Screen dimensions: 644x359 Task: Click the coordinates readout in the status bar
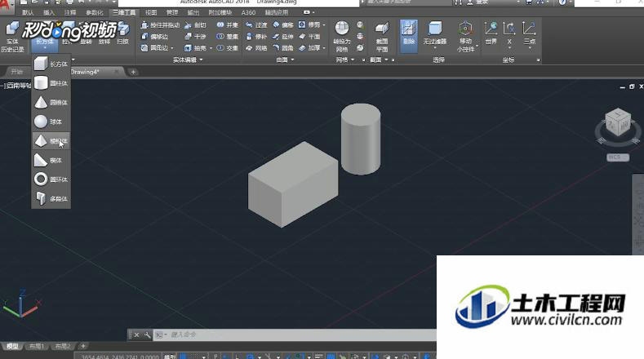click(119, 357)
